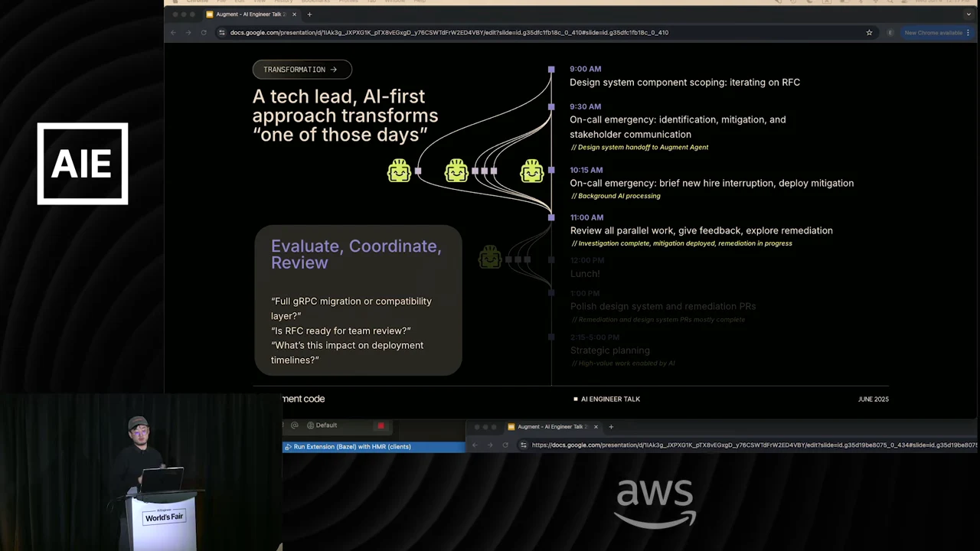Click the dimmed 'Strategic planning' entry
980x551 pixels.
pyautogui.click(x=610, y=350)
